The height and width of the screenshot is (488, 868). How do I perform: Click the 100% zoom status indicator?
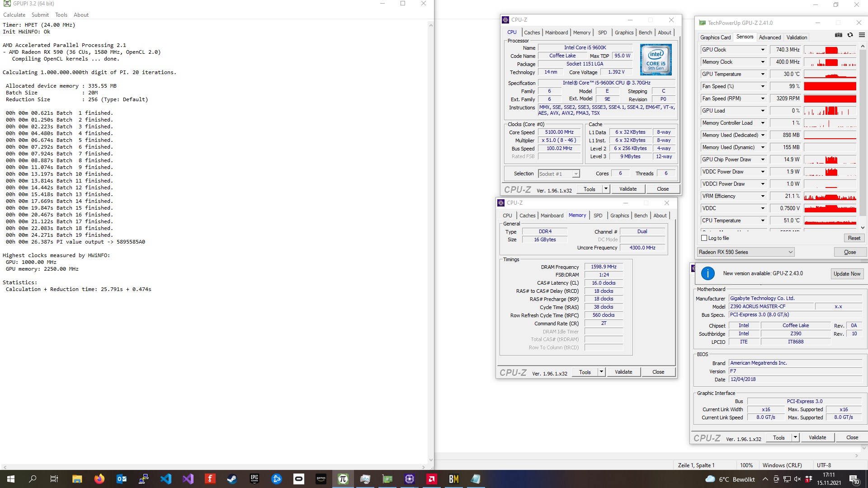(746, 465)
